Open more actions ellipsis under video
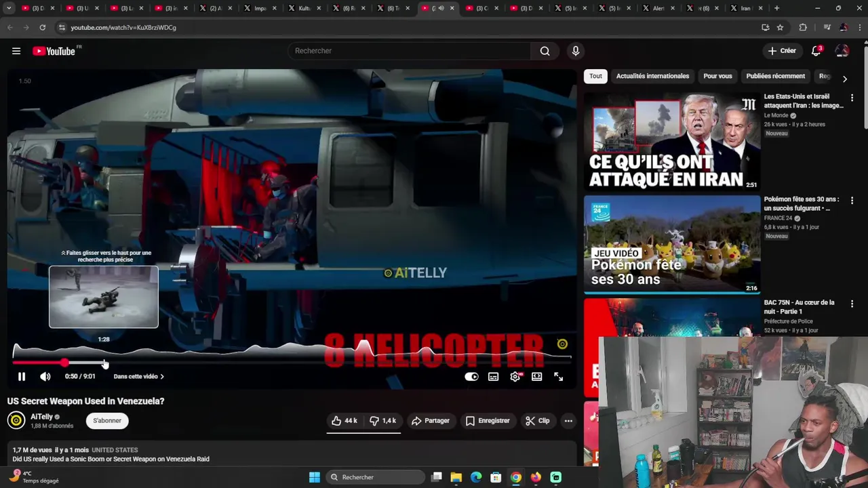The image size is (868, 488). pos(568,421)
